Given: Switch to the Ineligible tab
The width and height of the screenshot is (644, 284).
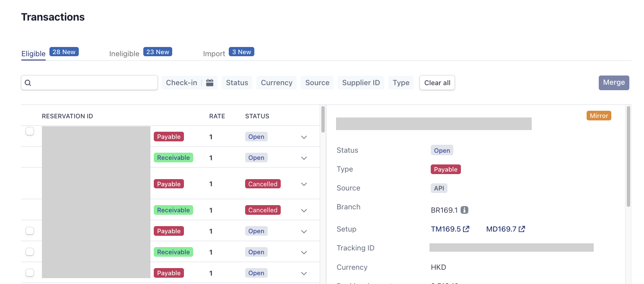Looking at the screenshot, I should point(124,54).
